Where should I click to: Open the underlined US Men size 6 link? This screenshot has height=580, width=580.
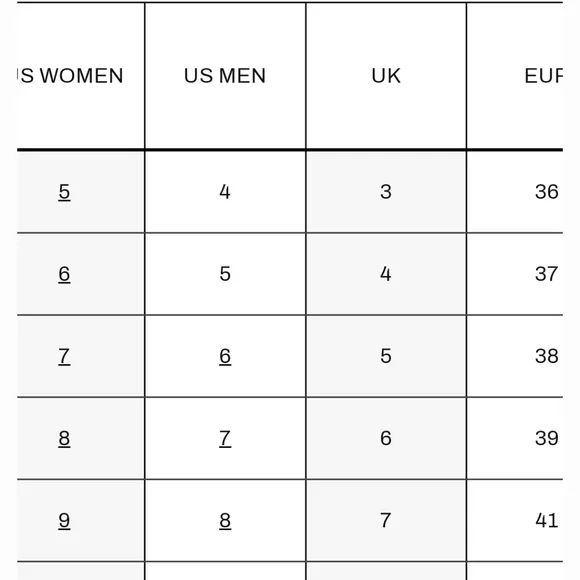pos(225,356)
